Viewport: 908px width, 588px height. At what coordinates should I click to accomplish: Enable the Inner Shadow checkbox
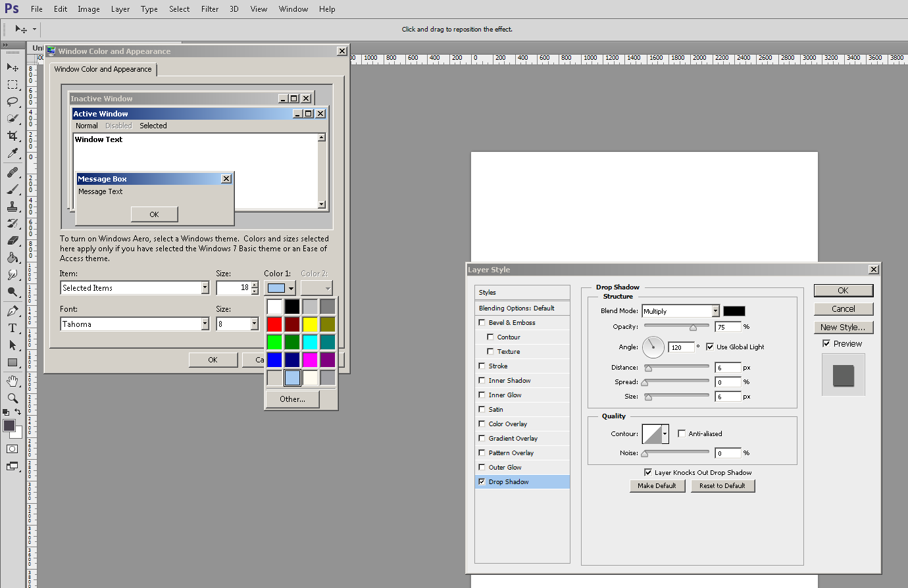(482, 380)
